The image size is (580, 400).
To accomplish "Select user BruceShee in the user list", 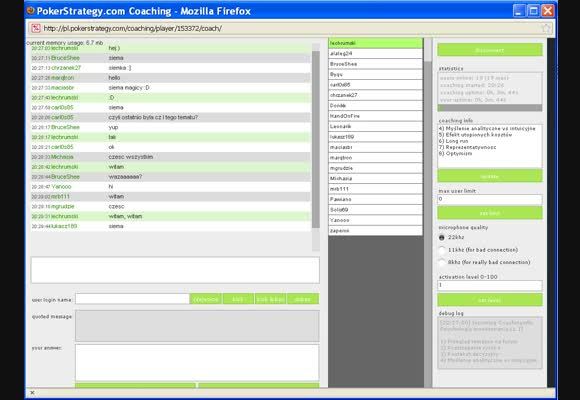I will 375,64.
